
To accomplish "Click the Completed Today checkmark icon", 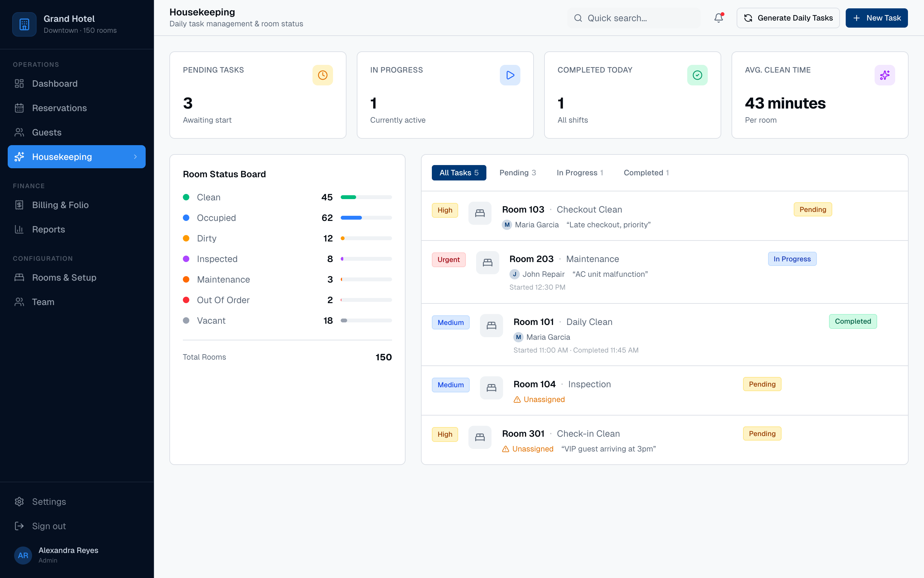I will [x=697, y=75].
